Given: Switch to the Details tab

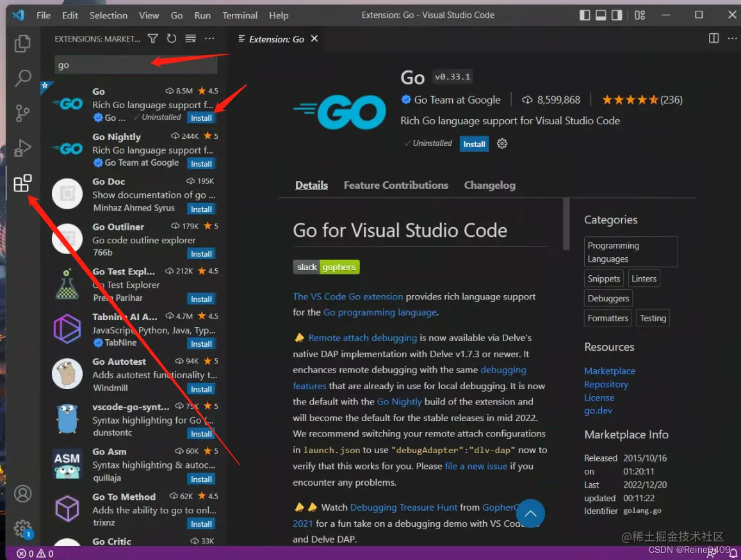Looking at the screenshot, I should tap(311, 185).
